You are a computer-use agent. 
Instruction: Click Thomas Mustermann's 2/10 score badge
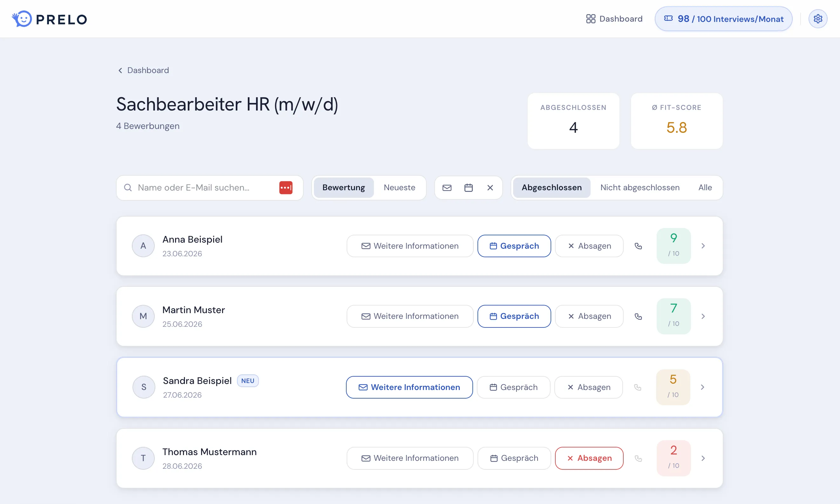point(674,458)
